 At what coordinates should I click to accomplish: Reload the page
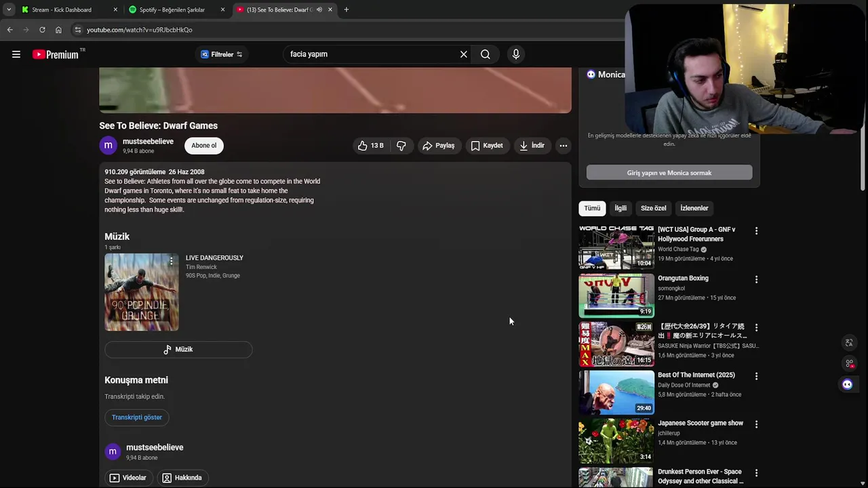point(42,30)
